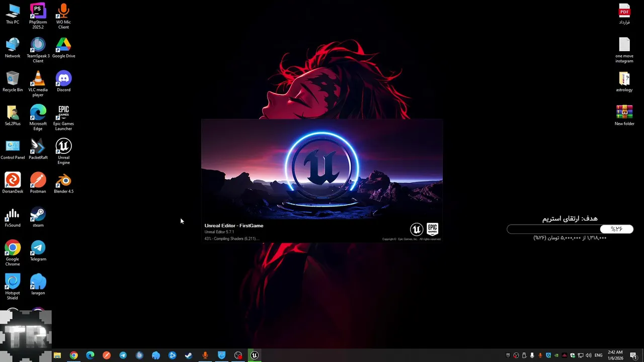Open File Explorer from the taskbar
Viewport: 644px width, 362px height.
(x=57, y=355)
